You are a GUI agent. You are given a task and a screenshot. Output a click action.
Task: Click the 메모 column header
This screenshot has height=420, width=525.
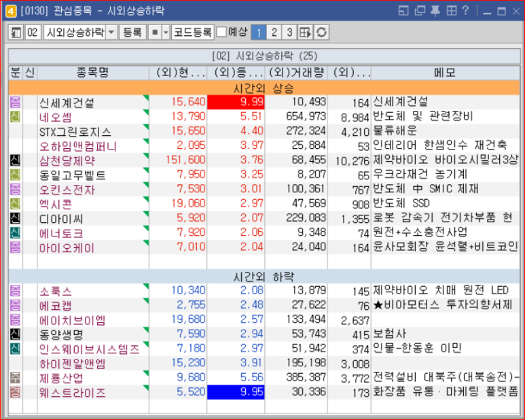445,73
